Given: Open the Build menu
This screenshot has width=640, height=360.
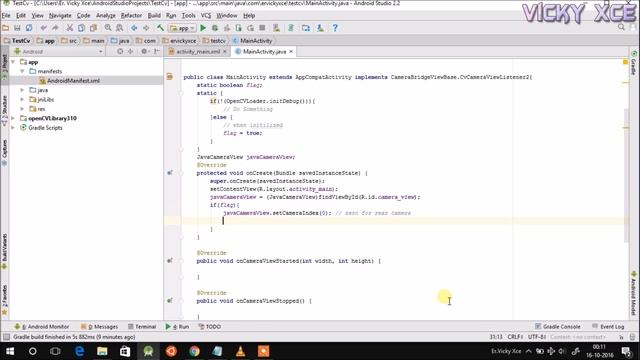Looking at the screenshot, I should click(x=154, y=16).
